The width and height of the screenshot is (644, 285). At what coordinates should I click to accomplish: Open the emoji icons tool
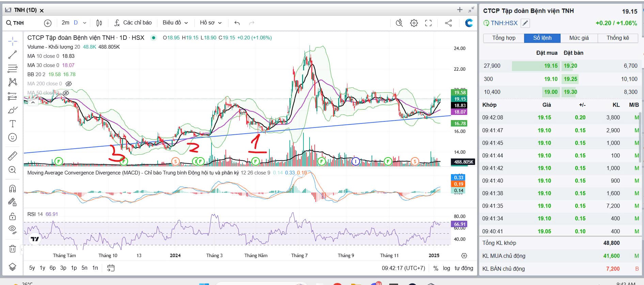[x=13, y=137]
